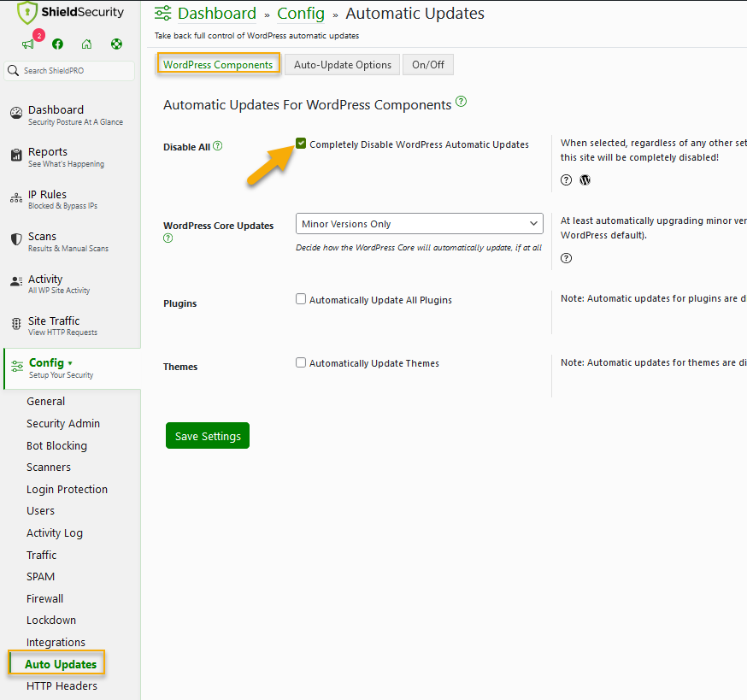Open Lockdown config submenu
This screenshot has width=747, height=700.
(x=51, y=620)
